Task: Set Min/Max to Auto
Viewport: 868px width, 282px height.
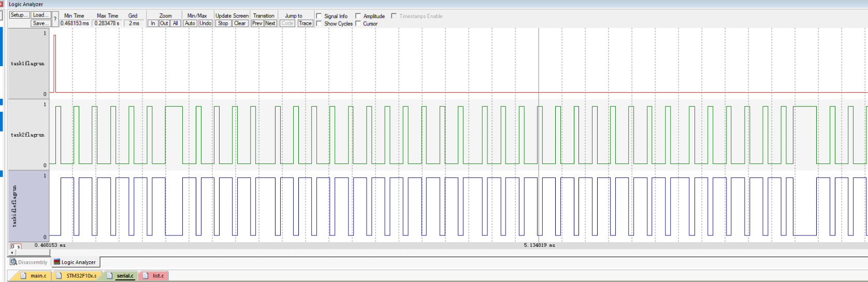Action: [190, 23]
